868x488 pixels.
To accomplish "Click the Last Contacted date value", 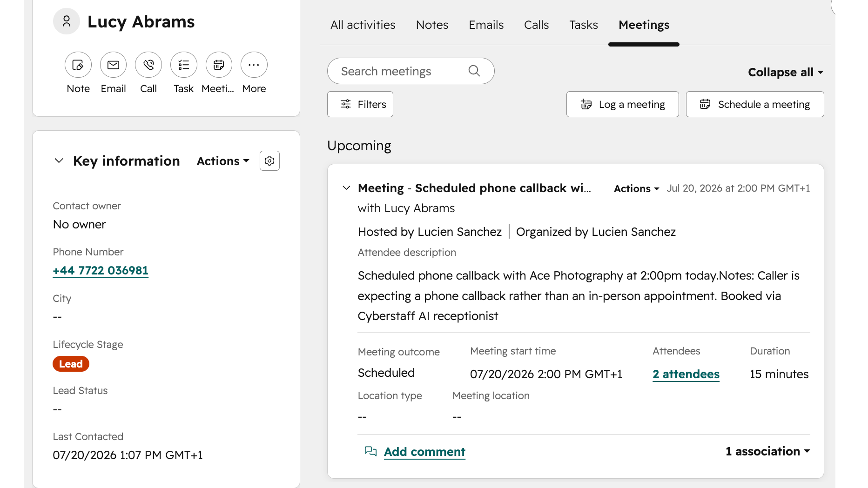I will 128,455.
